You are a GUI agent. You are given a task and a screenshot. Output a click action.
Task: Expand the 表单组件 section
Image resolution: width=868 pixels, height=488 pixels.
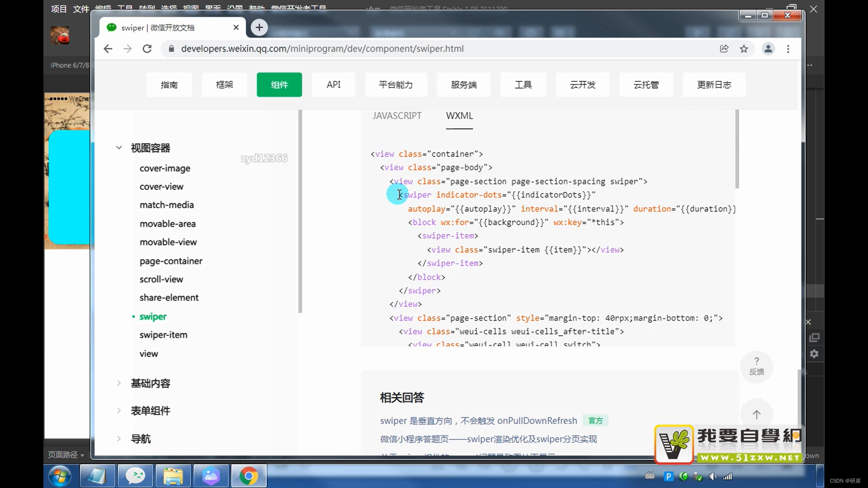(119, 411)
